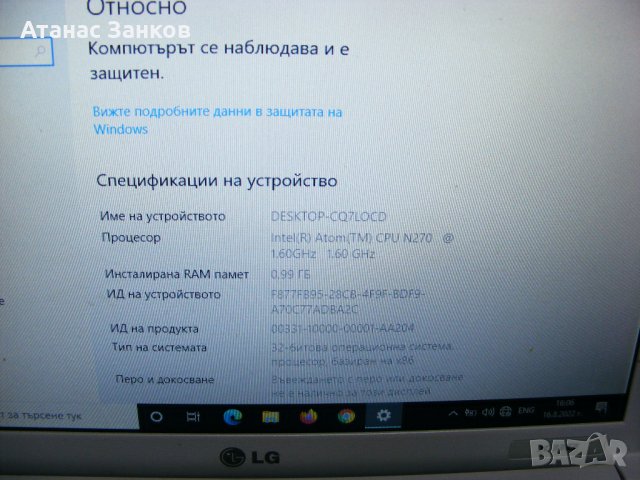
Task: Select product ID value 00331-10000
Action: 342,328
